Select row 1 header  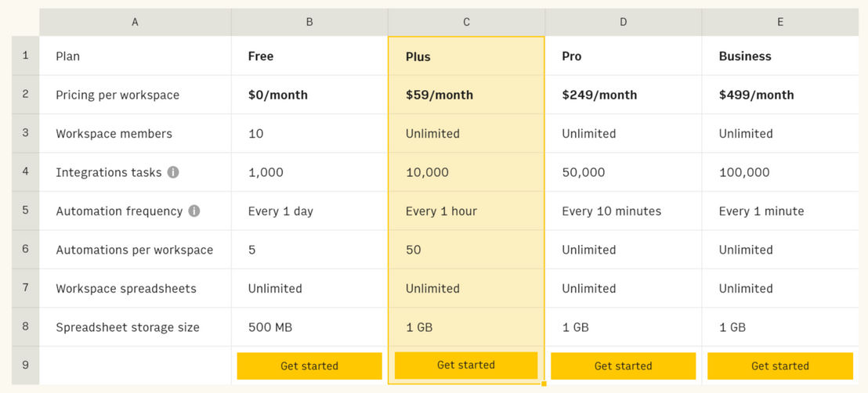pyautogui.click(x=26, y=56)
